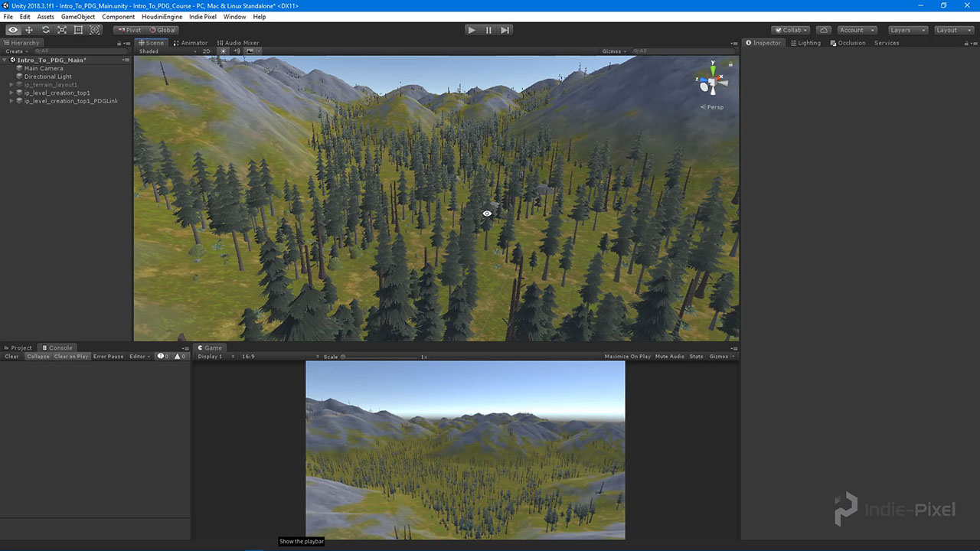This screenshot has height=551, width=980.
Task: Select the Rect transform tool
Action: pos(78,30)
